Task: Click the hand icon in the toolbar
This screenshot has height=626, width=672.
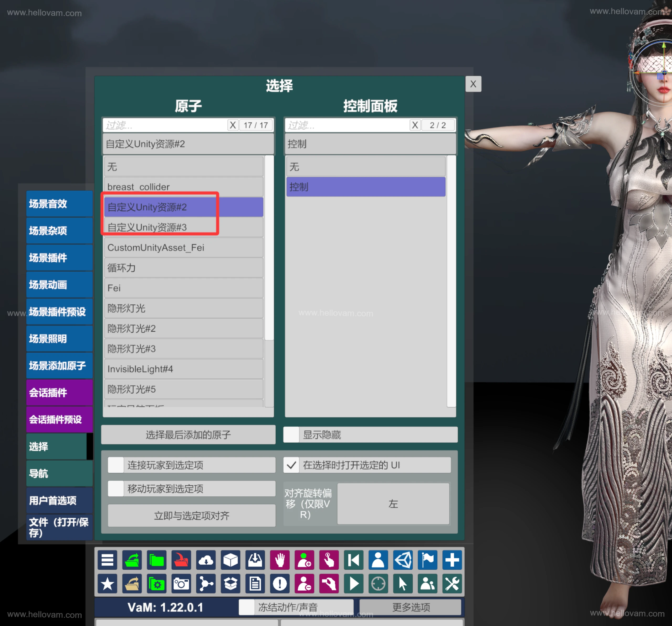Action: 280,560
